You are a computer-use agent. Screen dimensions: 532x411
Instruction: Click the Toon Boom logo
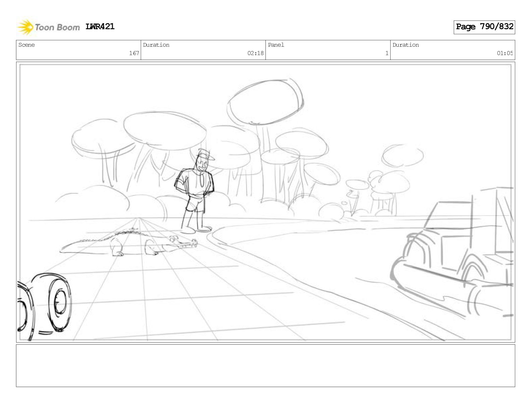click(x=48, y=27)
